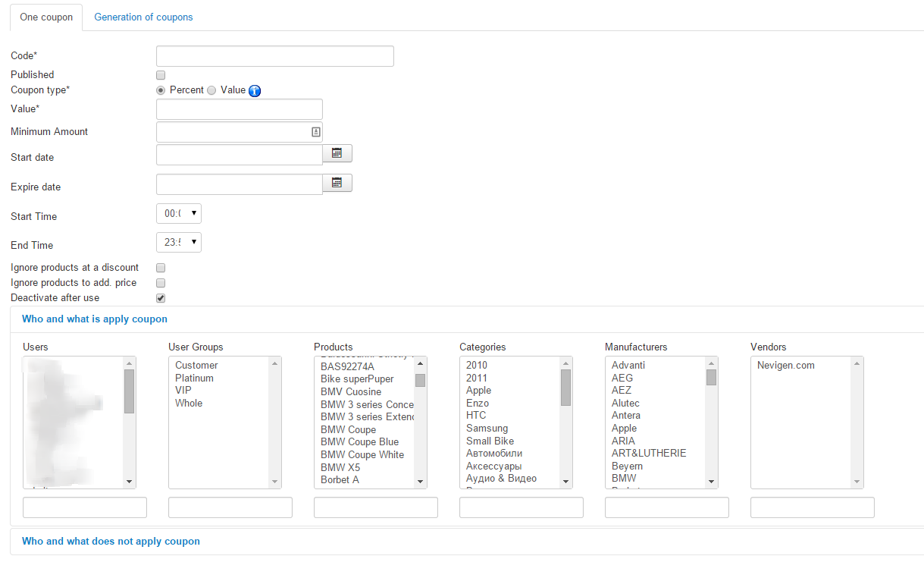Uncheck Deactivate after use
The image size is (924, 578).
(x=161, y=298)
